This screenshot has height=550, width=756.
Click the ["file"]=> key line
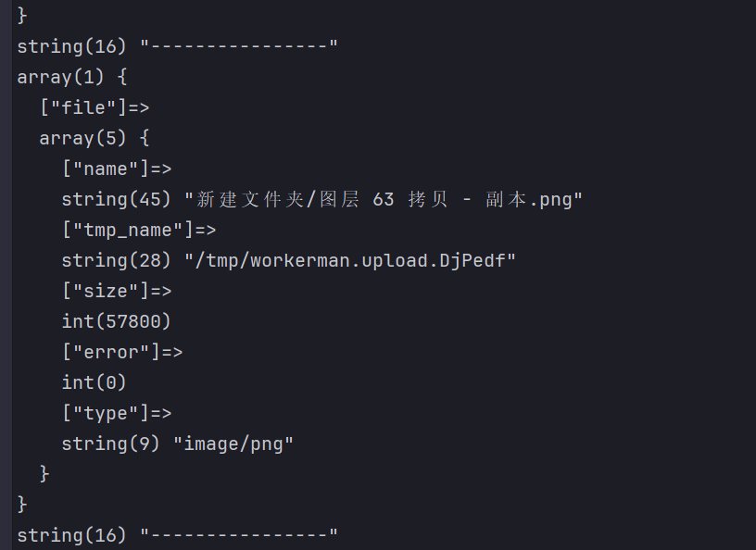coord(94,107)
